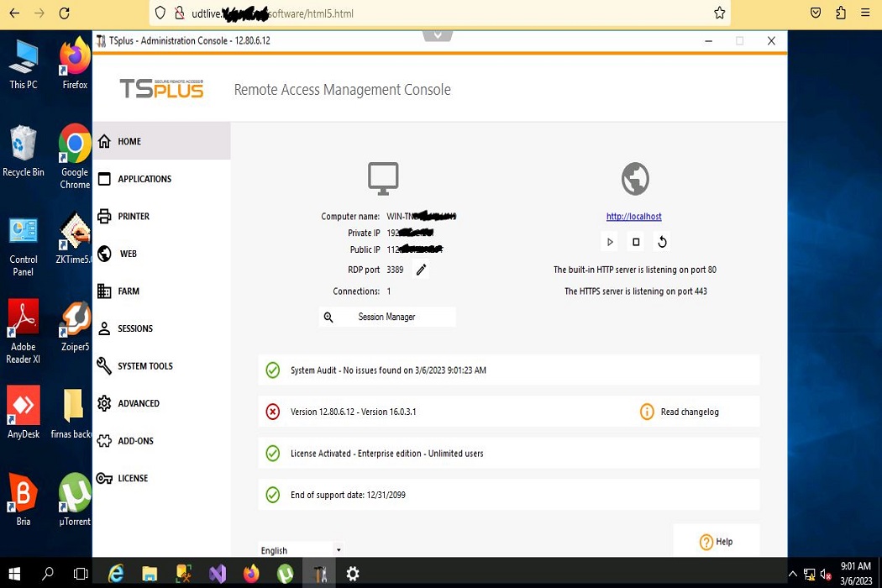Go to the Applications section
The height and width of the screenshot is (588, 882).
(144, 179)
